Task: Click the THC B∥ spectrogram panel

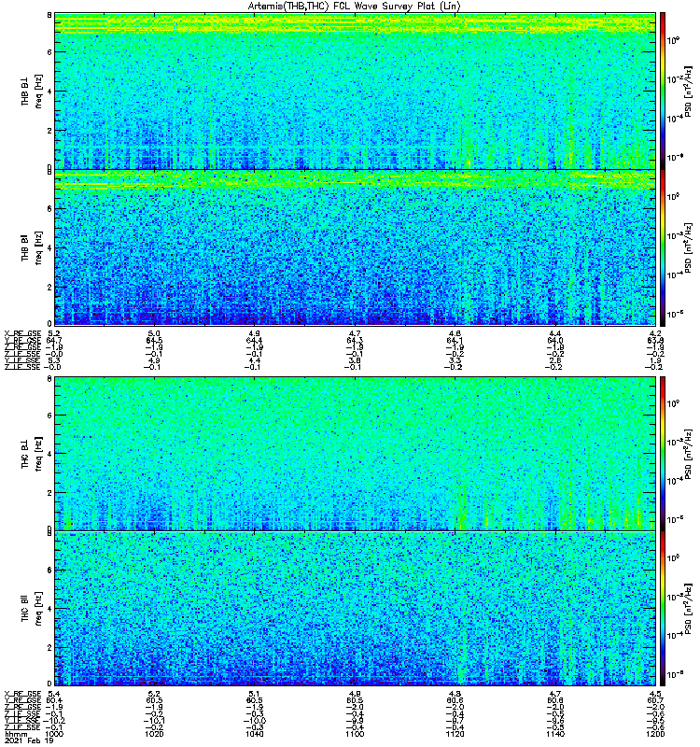Action: click(x=356, y=609)
